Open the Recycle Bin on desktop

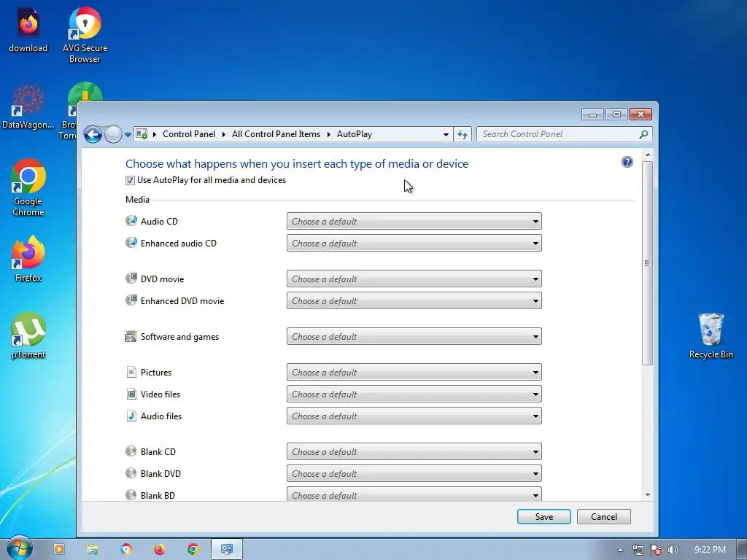pyautogui.click(x=711, y=335)
